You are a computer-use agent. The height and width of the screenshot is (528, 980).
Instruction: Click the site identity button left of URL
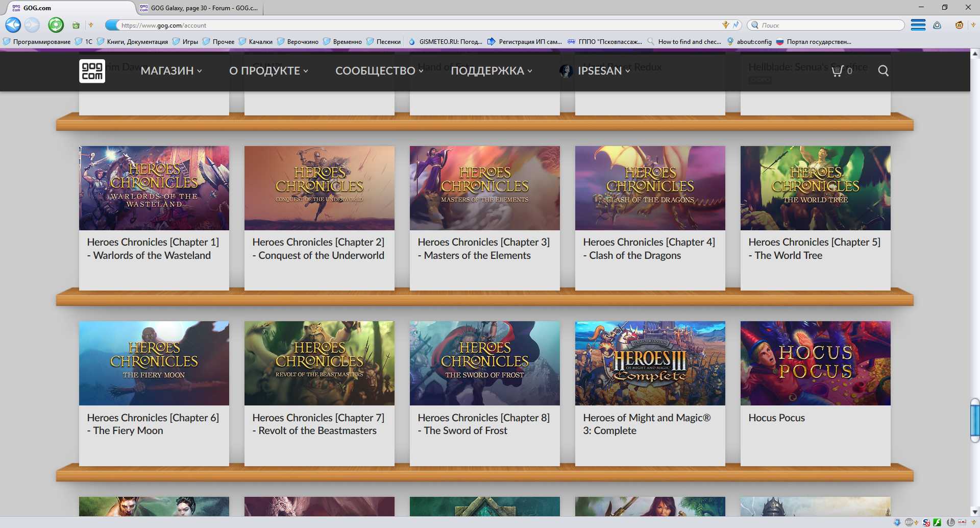111,25
